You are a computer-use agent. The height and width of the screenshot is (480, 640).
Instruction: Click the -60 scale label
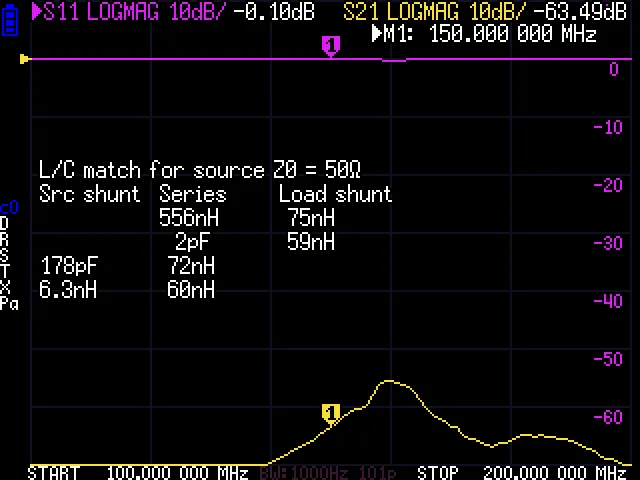click(x=608, y=418)
